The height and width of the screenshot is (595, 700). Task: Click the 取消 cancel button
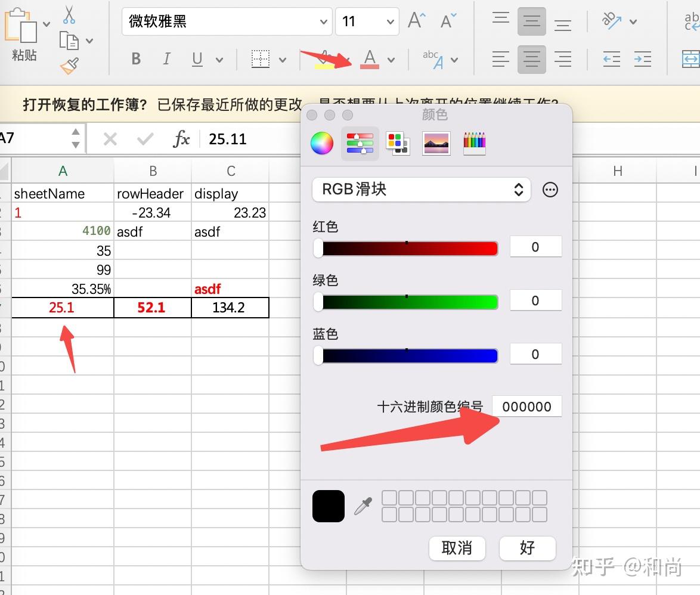pos(457,548)
